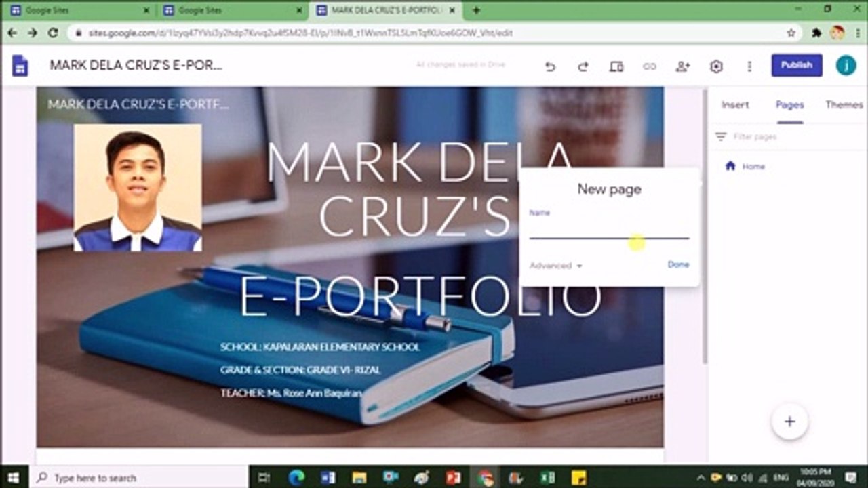Viewport: 868px width, 488px height.
Task: Close the MARK DELA CRUZ'S E-PORTFOLIO tab
Action: click(452, 11)
